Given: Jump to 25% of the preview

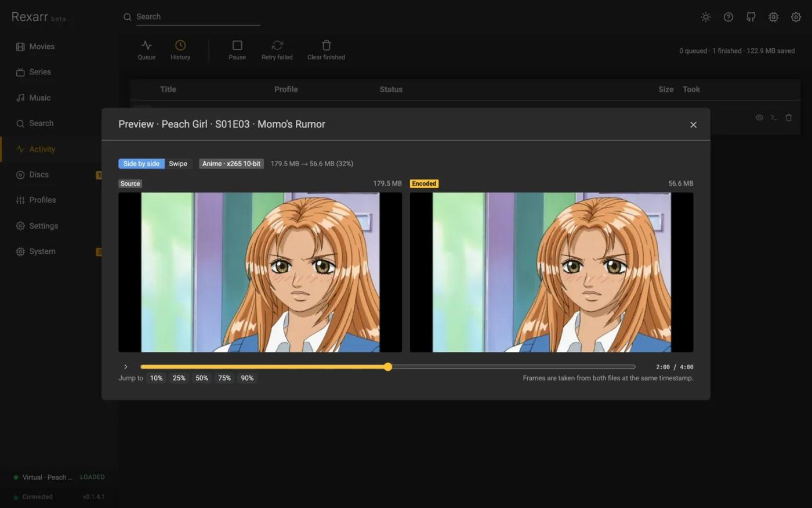Looking at the screenshot, I should click(179, 378).
